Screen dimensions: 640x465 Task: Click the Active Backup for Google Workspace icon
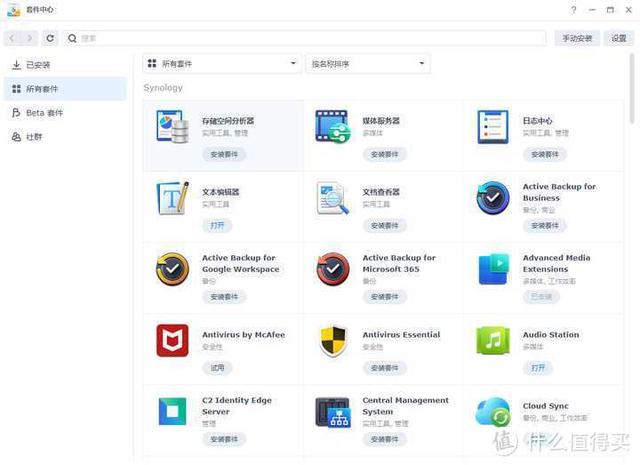pos(173,269)
